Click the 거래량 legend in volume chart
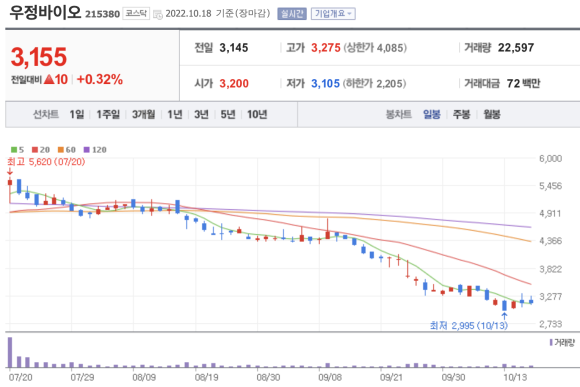 tap(562, 343)
